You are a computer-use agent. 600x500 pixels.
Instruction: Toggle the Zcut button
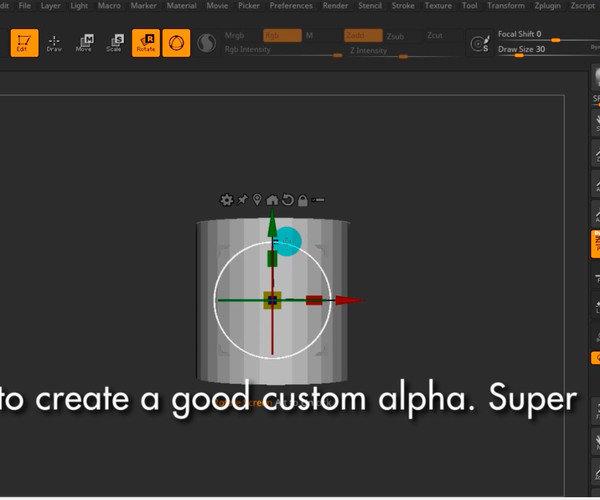(435, 36)
